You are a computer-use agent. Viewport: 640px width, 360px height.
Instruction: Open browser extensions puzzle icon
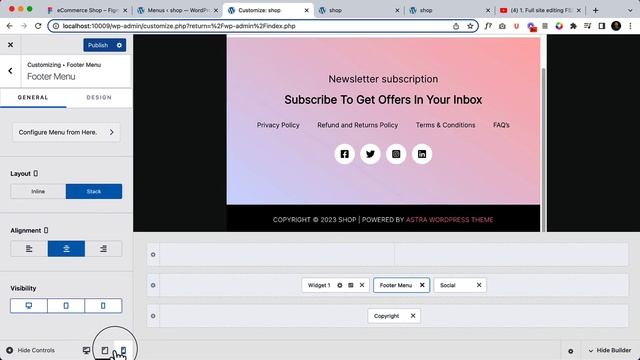(x=573, y=26)
